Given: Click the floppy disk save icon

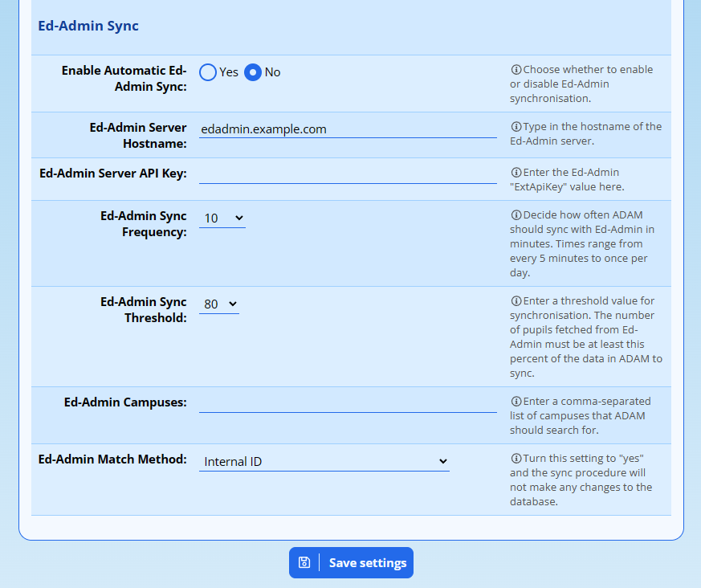Looking at the screenshot, I should click(304, 563).
